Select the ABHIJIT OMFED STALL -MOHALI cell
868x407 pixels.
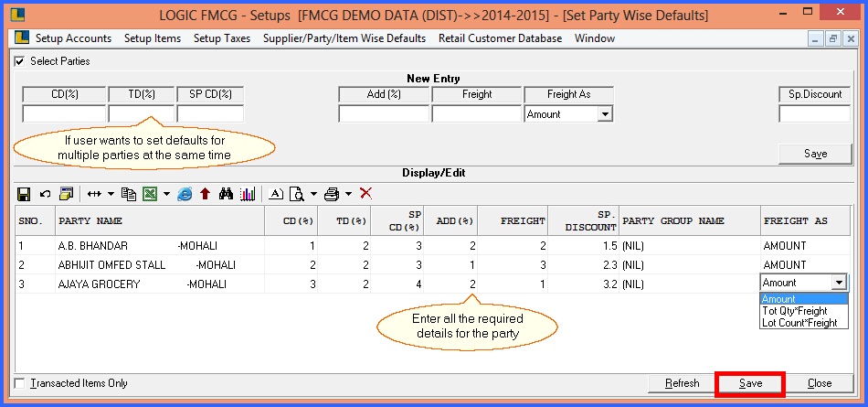(160, 265)
